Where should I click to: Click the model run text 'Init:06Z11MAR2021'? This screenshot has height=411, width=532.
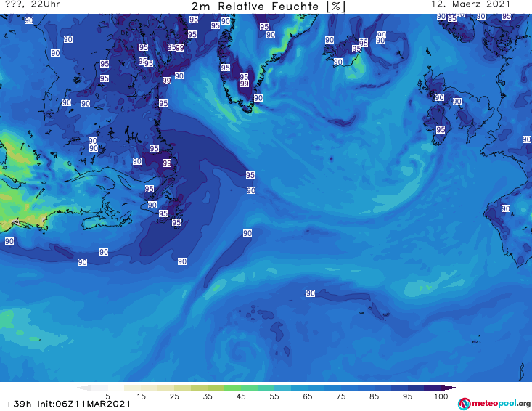(x=83, y=404)
